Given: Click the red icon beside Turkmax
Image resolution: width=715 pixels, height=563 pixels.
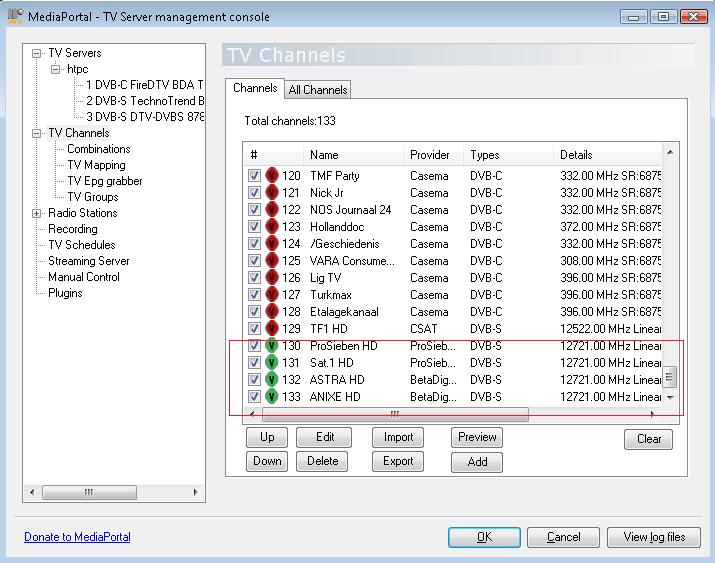Looking at the screenshot, I should point(272,295).
